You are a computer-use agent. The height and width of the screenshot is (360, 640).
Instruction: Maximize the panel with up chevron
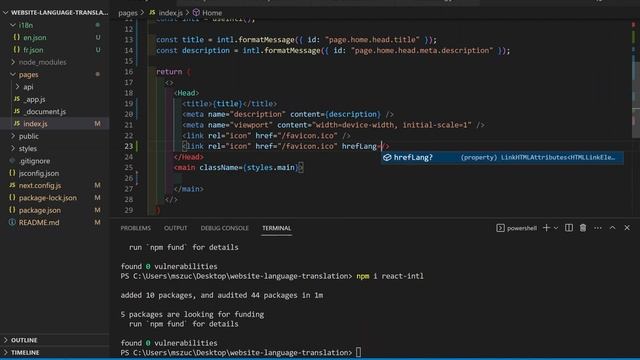point(612,228)
